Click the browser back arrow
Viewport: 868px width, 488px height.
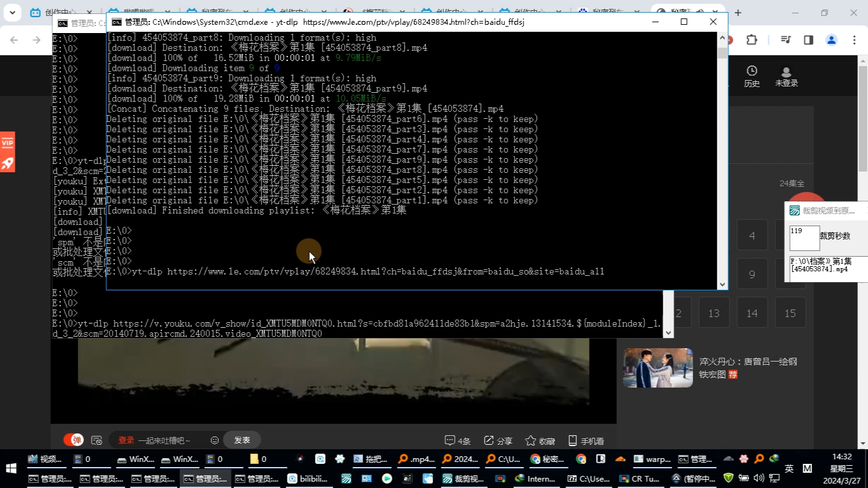coord(14,40)
